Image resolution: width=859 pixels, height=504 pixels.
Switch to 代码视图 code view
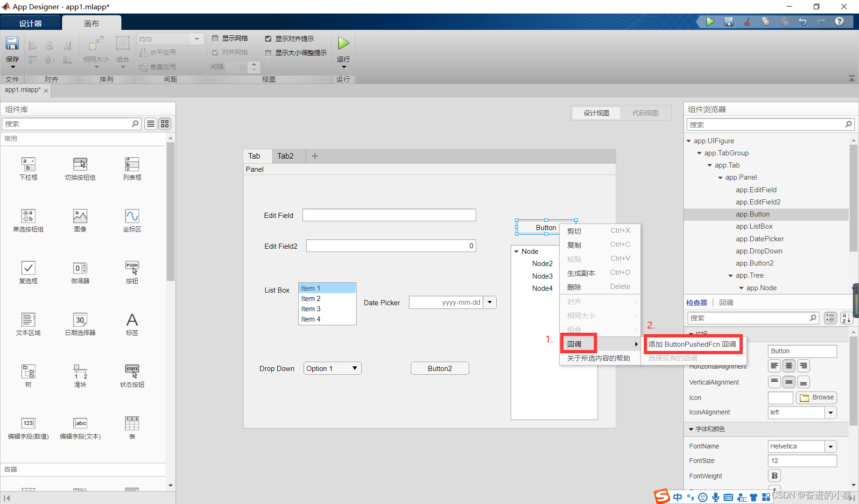click(645, 113)
